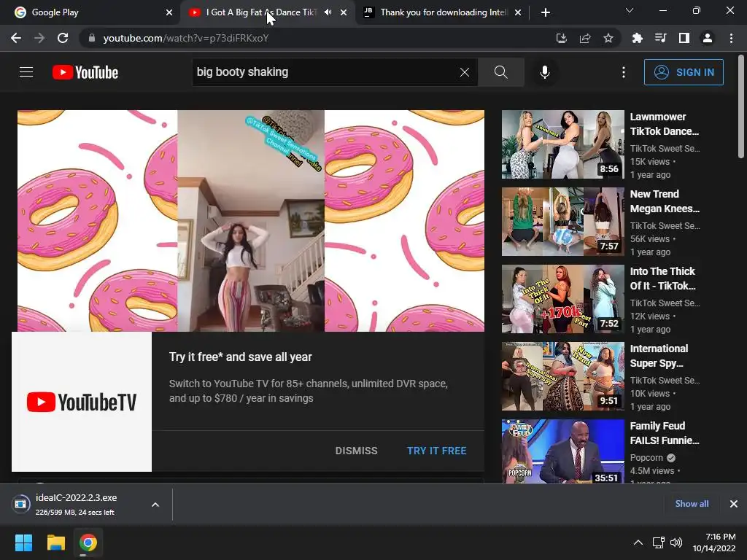
Task: Open International Super Spy title link
Action: point(659,356)
